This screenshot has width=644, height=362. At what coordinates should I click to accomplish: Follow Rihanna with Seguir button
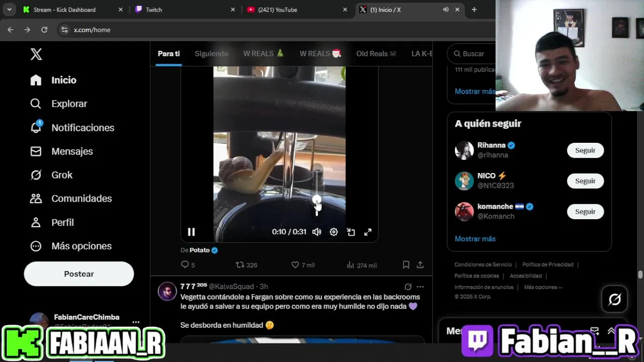click(585, 150)
